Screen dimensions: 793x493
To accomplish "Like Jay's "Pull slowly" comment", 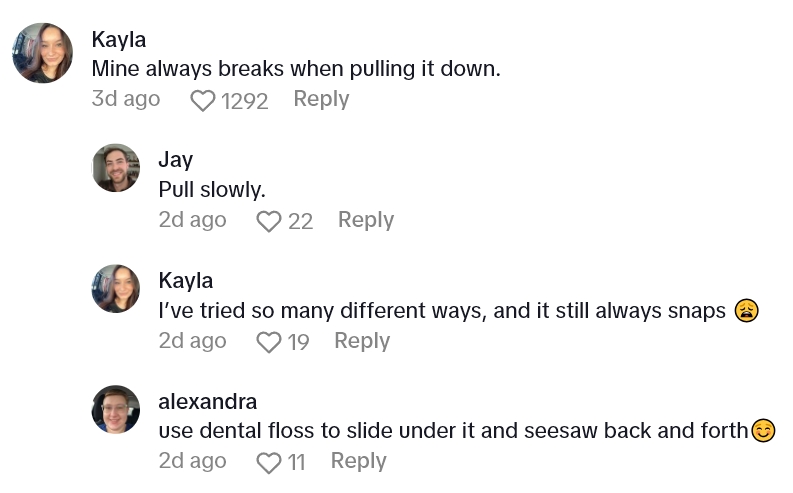I will pyautogui.click(x=269, y=221).
